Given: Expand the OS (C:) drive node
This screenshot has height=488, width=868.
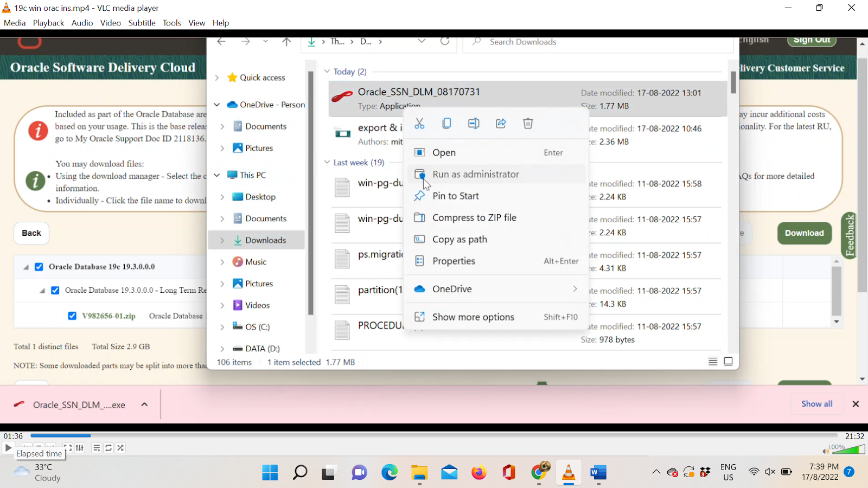Looking at the screenshot, I should (x=222, y=327).
